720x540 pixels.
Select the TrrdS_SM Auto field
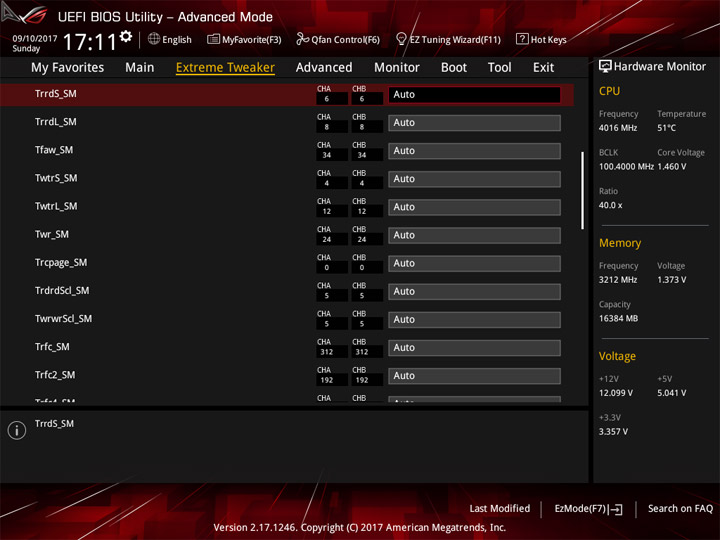[474, 95]
